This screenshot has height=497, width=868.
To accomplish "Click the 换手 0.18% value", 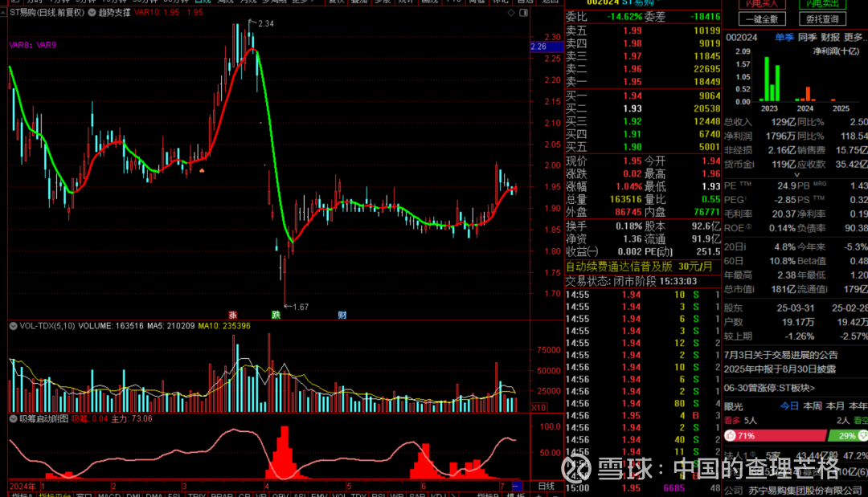I will click(x=628, y=226).
